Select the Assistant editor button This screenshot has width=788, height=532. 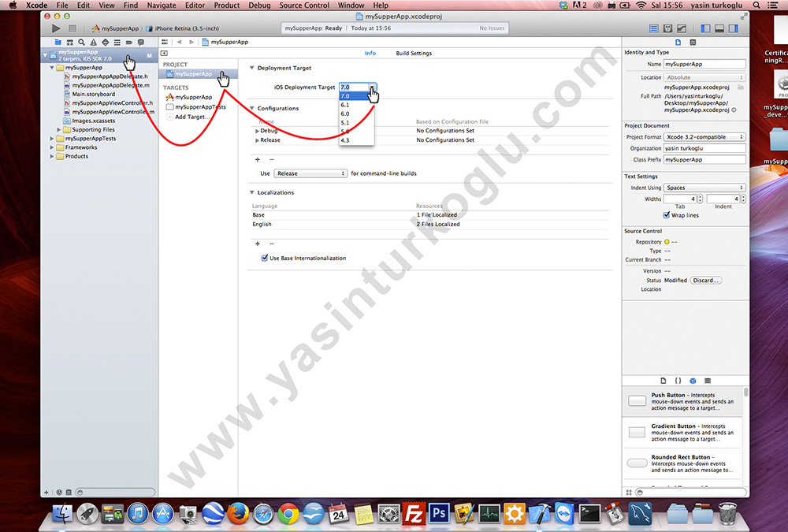668,28
